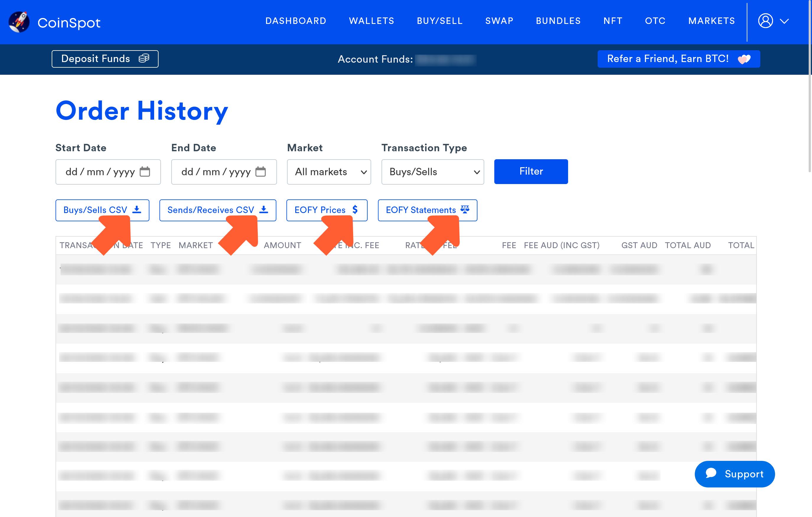
Task: Click the coin stack icon on Deposit Funds
Action: point(144,58)
